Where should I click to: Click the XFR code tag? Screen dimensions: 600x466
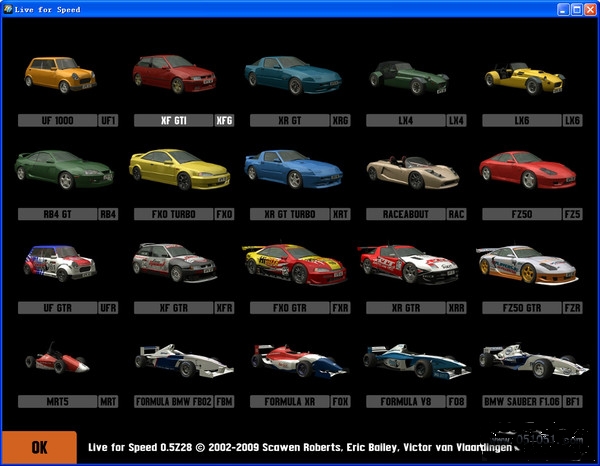tap(224, 308)
